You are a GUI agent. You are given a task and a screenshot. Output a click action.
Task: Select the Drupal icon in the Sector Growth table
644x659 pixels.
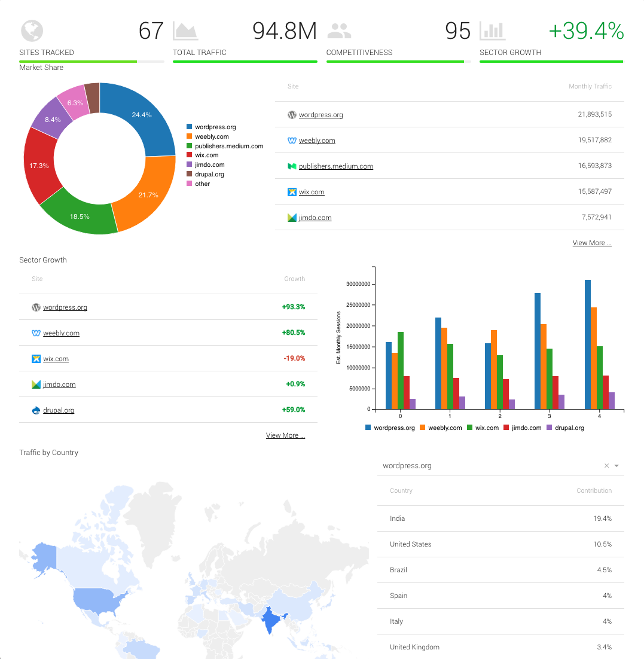click(36, 410)
